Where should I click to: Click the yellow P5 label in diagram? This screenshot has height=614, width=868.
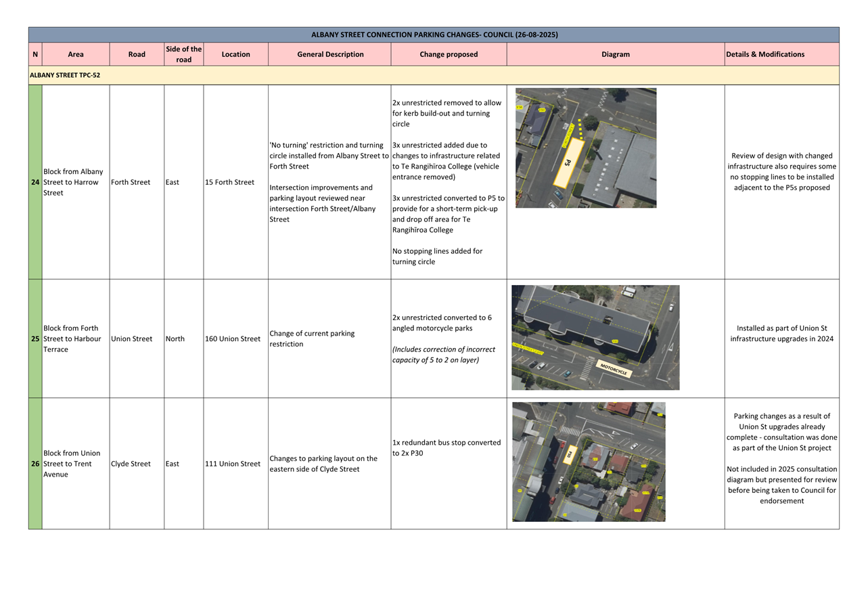pyautogui.click(x=568, y=163)
